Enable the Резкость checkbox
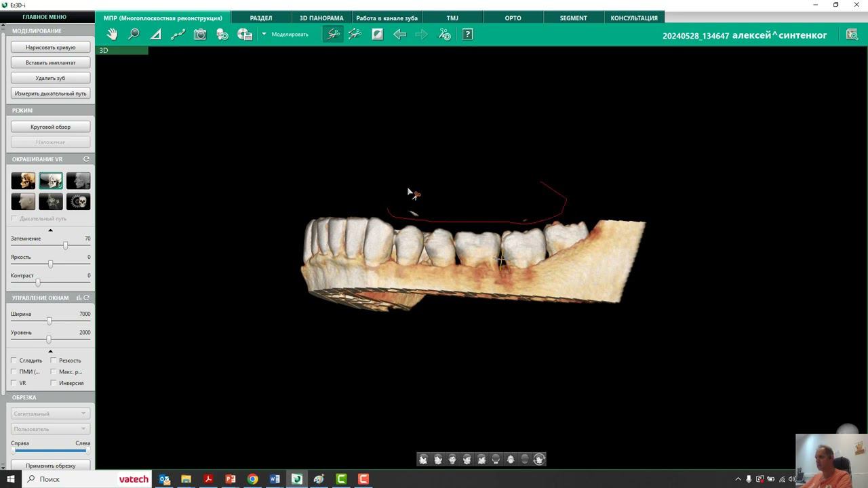This screenshot has width=868, height=488. coord(54,361)
